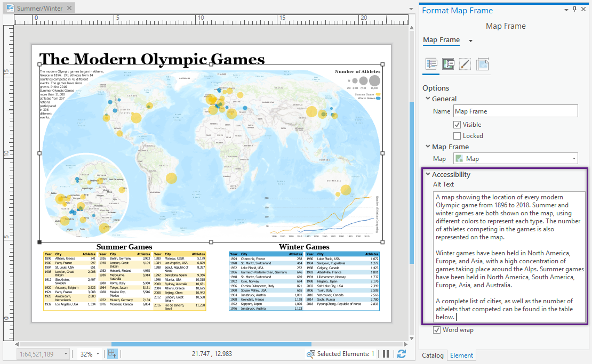Pin the Format Map Frame pane
The height and width of the screenshot is (364, 592).
[x=574, y=10]
